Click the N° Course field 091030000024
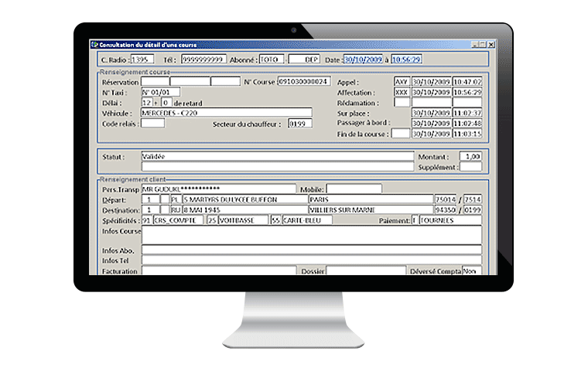Image resolution: width=588 pixels, height=371 pixels. (x=304, y=81)
